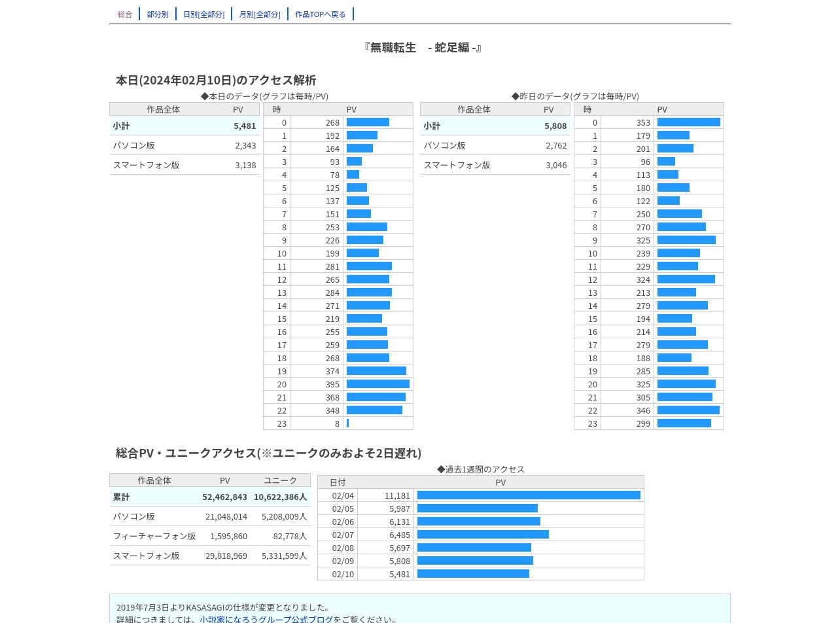Click スマートフォン版 cumulative PV 29,818,969
The width and height of the screenshot is (840, 623).
click(226, 556)
